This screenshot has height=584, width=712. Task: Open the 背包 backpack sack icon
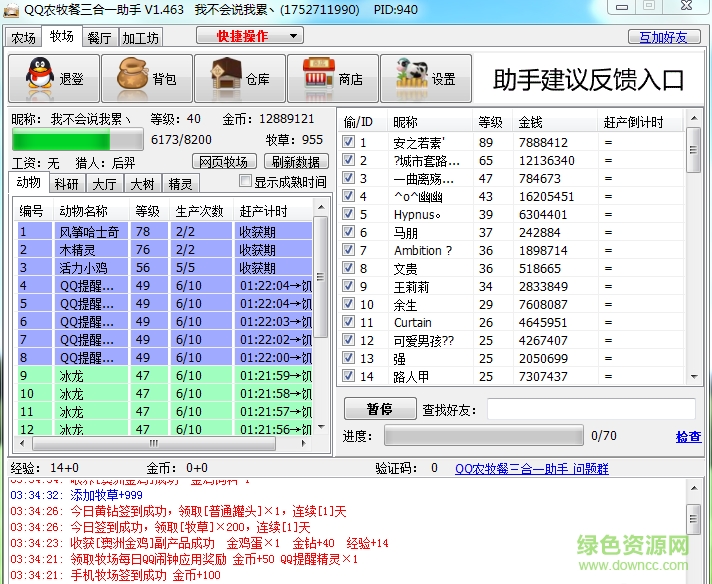pos(147,78)
